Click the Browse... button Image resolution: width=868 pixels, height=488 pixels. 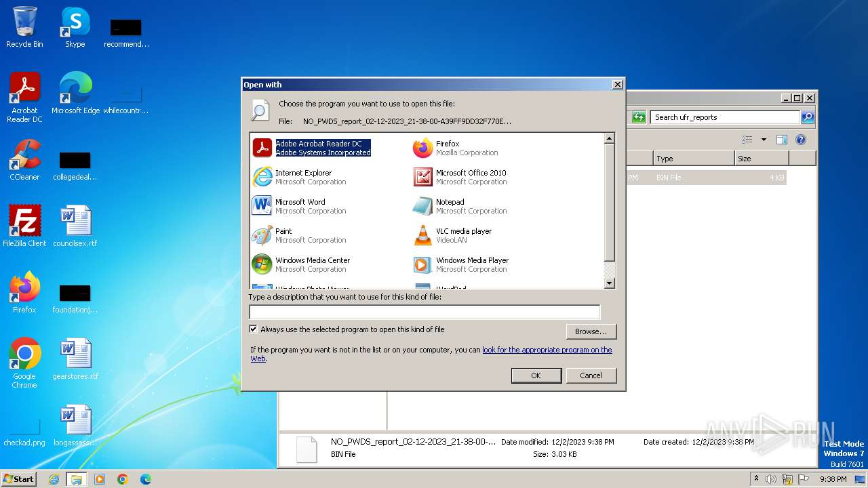pyautogui.click(x=591, y=331)
